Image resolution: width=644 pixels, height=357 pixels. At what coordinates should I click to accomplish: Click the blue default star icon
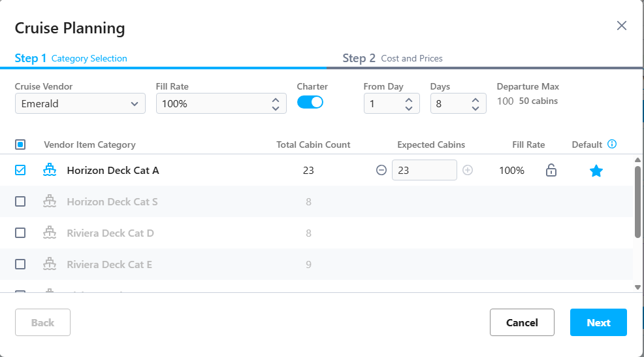coord(596,170)
